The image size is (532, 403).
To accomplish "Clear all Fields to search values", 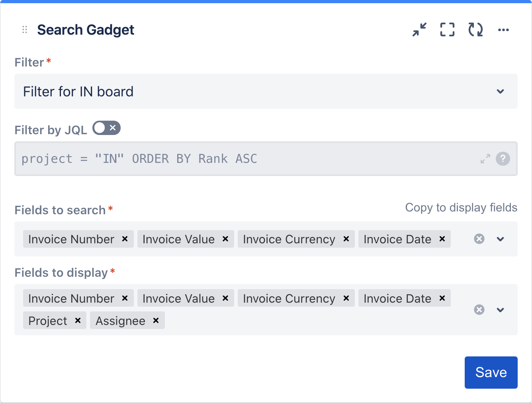I will (x=479, y=239).
